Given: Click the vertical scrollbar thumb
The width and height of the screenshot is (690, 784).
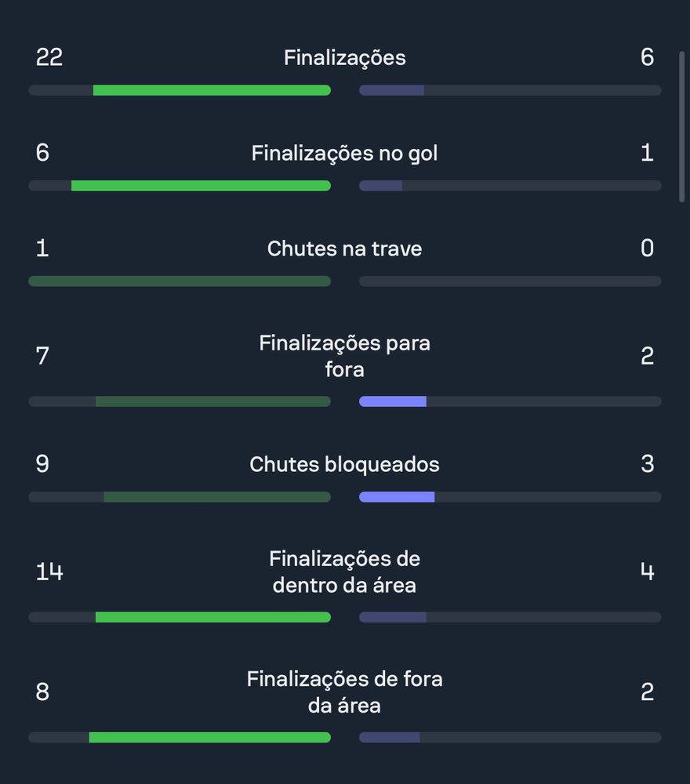Looking at the screenshot, I should pyautogui.click(x=681, y=126).
